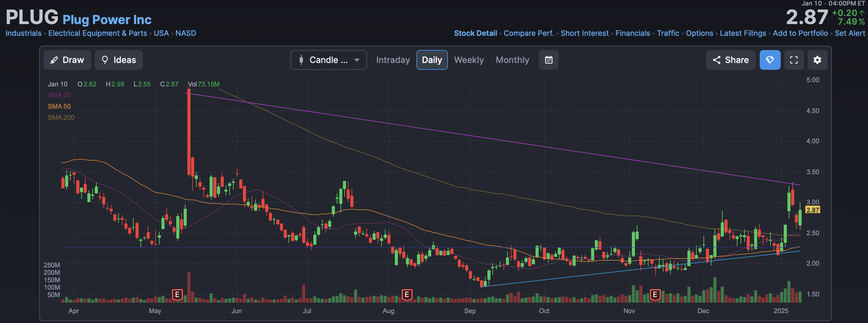
Task: Switch to Monthly timeframe
Action: (512, 60)
